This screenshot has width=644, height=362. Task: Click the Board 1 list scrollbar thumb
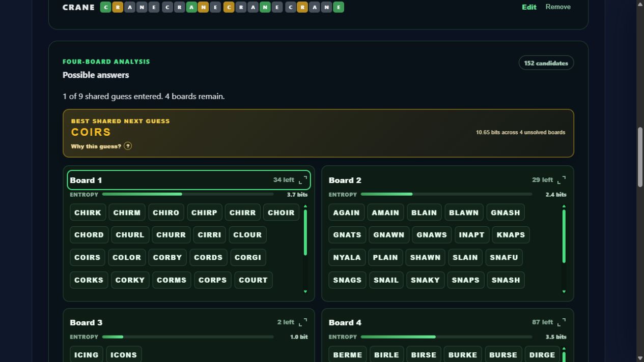[305, 232]
